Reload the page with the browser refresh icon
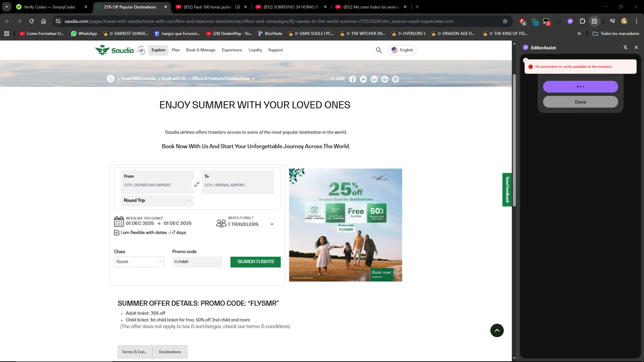Screen dimensions: 644x362 [31, 21]
